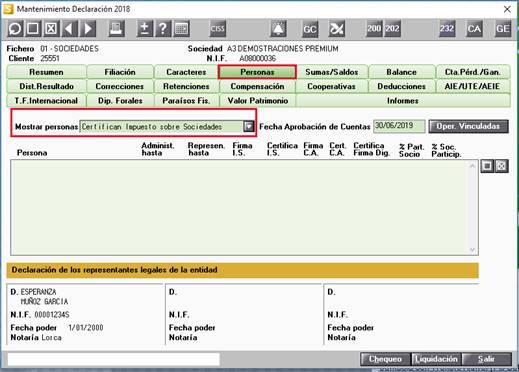Expand the Mostrar personas dropdown arrow
519x372 pixels.
(x=249, y=127)
